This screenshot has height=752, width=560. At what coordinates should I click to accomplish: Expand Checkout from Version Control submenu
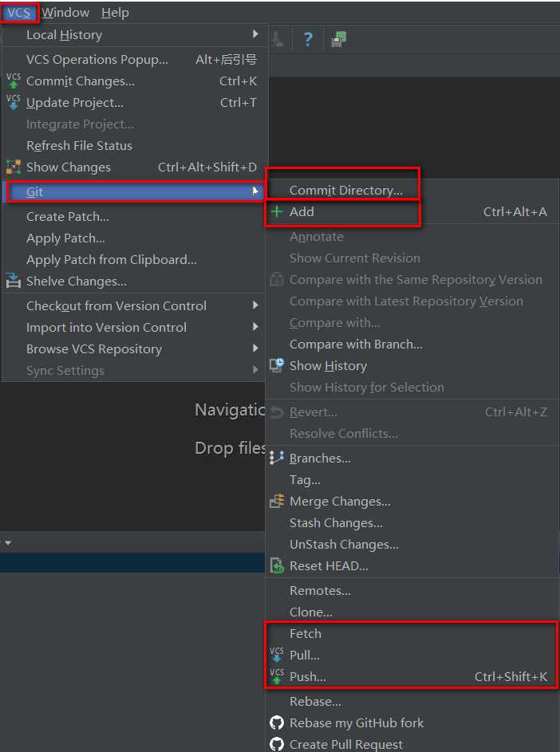coord(255,305)
